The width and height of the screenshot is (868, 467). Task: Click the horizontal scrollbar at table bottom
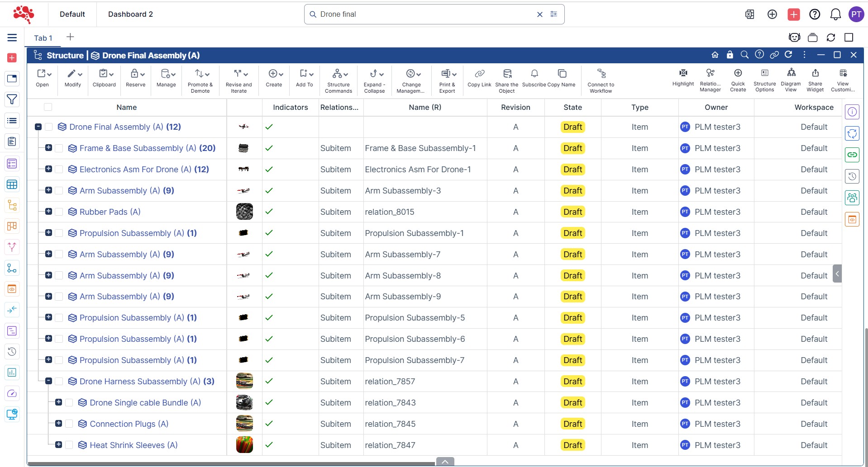(x=231, y=463)
